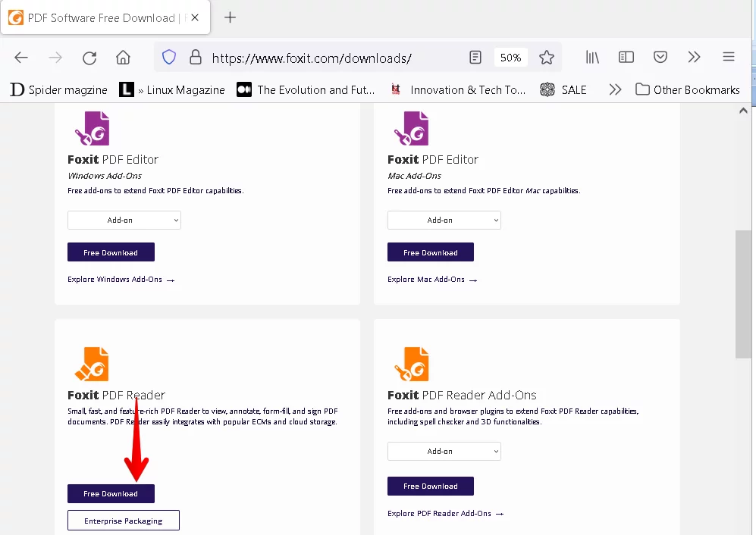Click the Foxit favicon on the tab
The width and height of the screenshot is (756, 535).
16,18
